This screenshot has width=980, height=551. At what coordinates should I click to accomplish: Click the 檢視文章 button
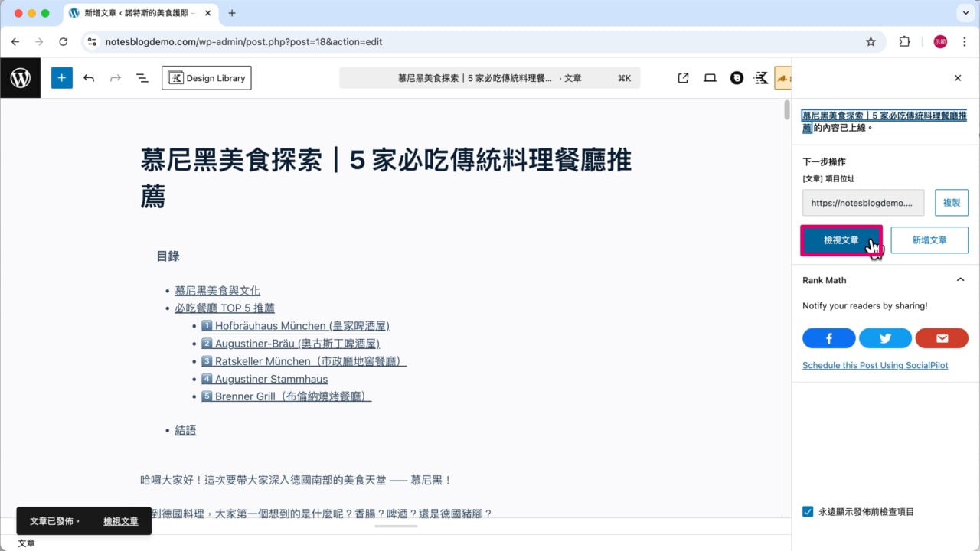click(841, 240)
